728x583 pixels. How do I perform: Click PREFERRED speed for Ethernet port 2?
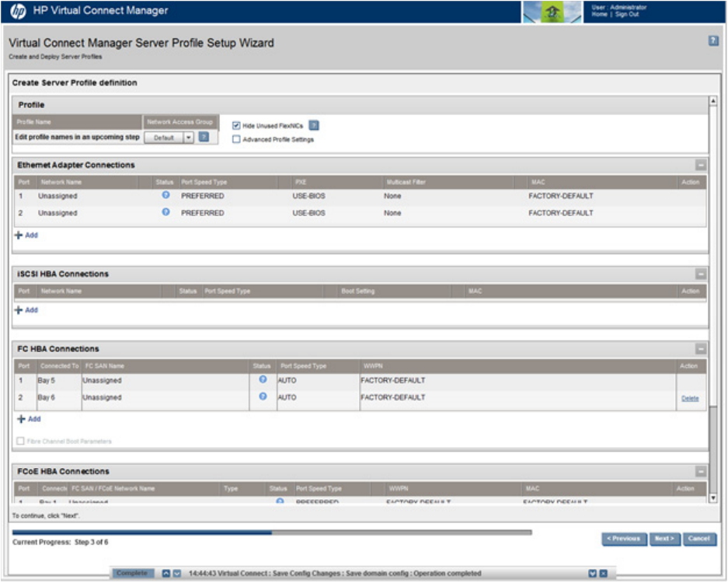203,213
